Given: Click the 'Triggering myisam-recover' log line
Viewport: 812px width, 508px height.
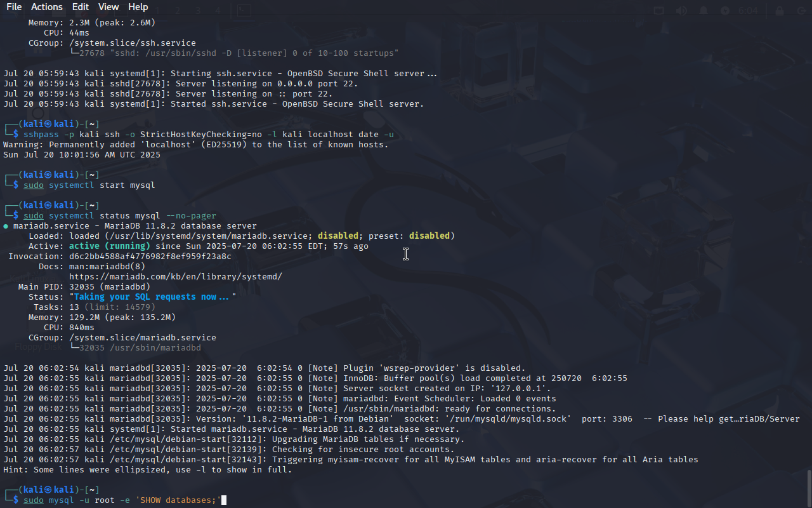Looking at the screenshot, I should 351,460.
